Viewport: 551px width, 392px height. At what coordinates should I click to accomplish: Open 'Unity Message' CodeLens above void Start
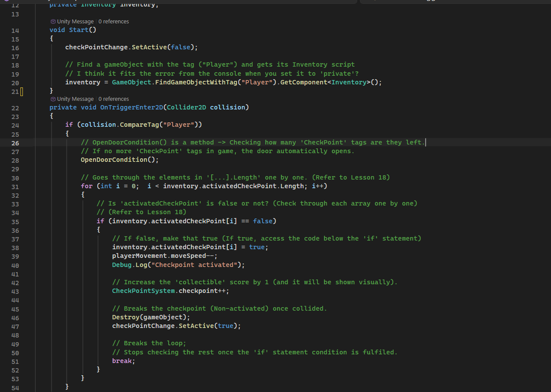coord(75,21)
